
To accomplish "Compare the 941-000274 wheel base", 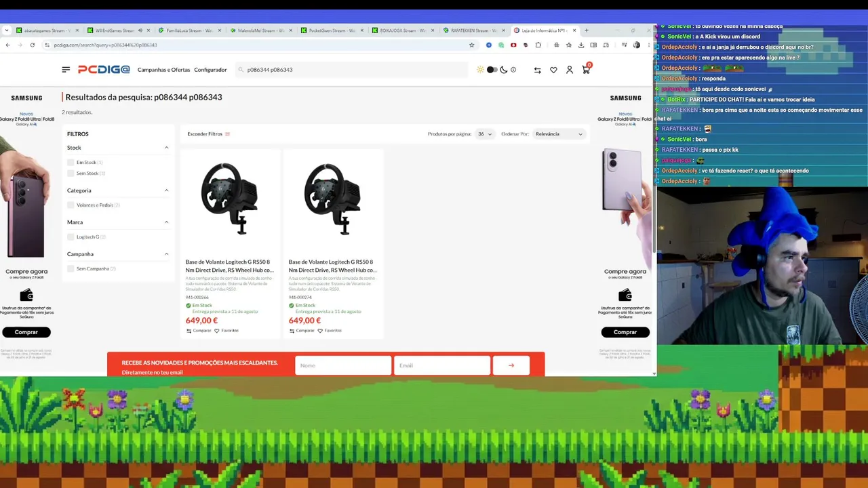I will coord(302,331).
